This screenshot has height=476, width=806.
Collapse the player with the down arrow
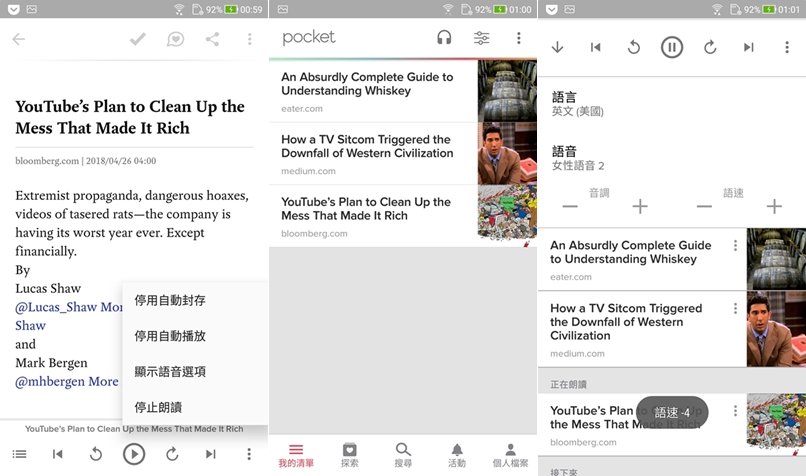click(x=558, y=47)
